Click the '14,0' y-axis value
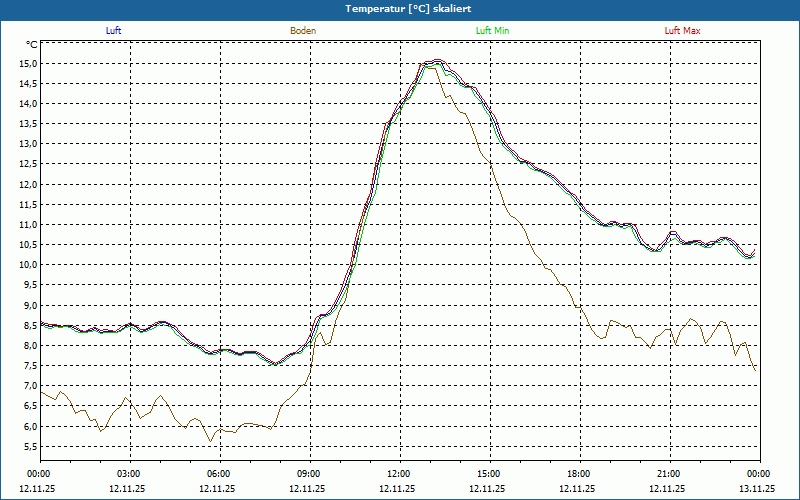This screenshot has width=800, height=500. click(x=29, y=104)
